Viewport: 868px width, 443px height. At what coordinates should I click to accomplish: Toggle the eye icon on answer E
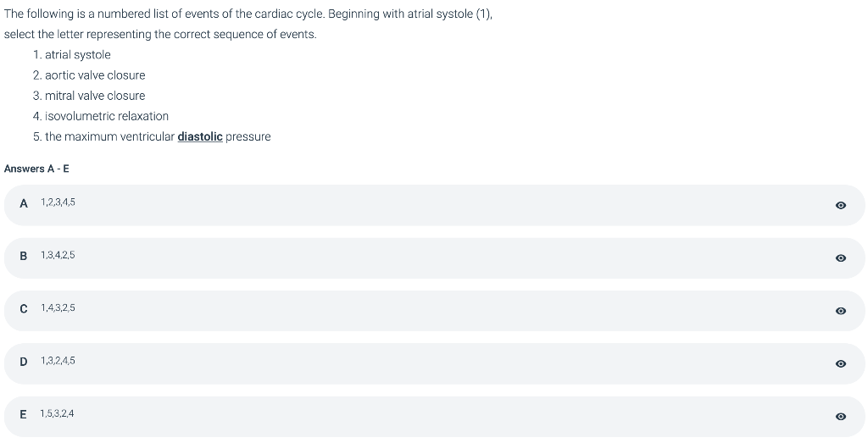tap(840, 416)
